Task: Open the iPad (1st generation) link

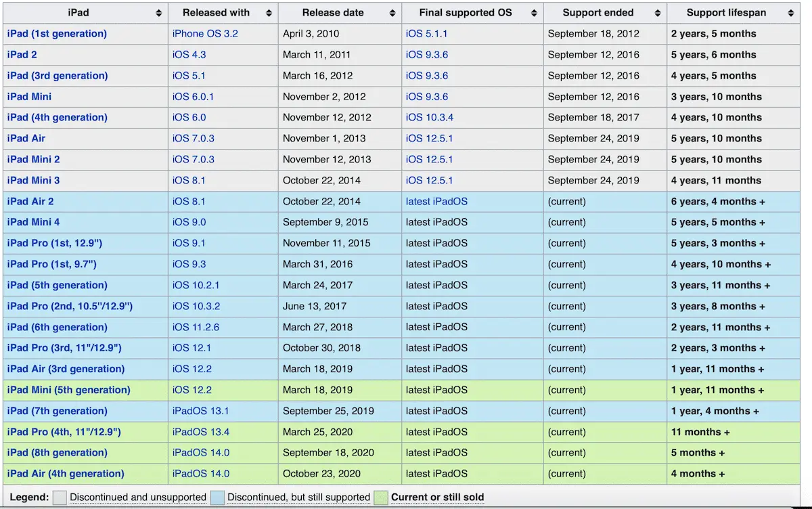Action: 57,34
